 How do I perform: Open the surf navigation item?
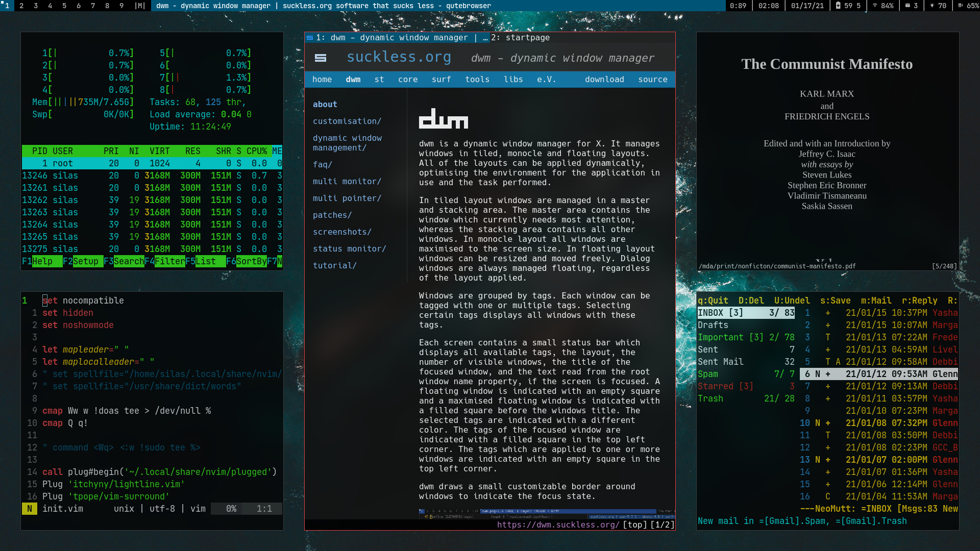pyautogui.click(x=441, y=79)
